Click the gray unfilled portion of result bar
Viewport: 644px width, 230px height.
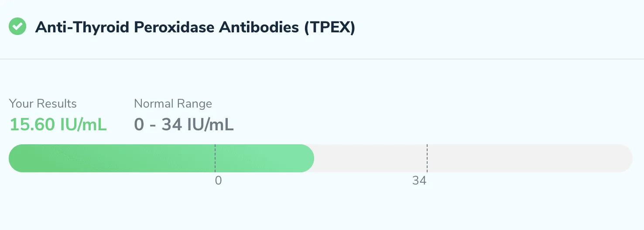tap(473, 158)
